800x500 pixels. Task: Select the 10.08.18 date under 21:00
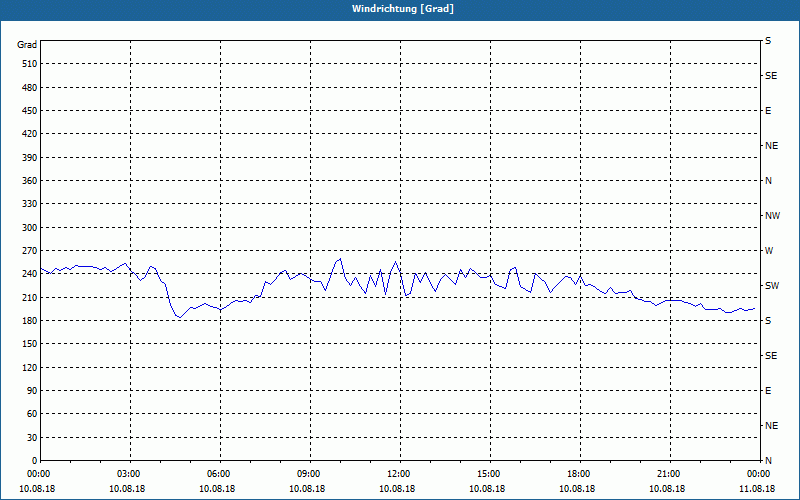coord(667,489)
